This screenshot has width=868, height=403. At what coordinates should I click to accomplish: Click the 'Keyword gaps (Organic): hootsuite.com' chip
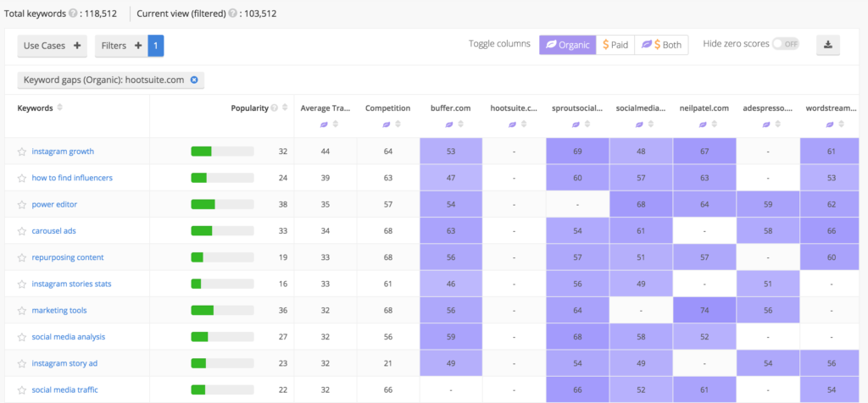pyautogui.click(x=111, y=80)
